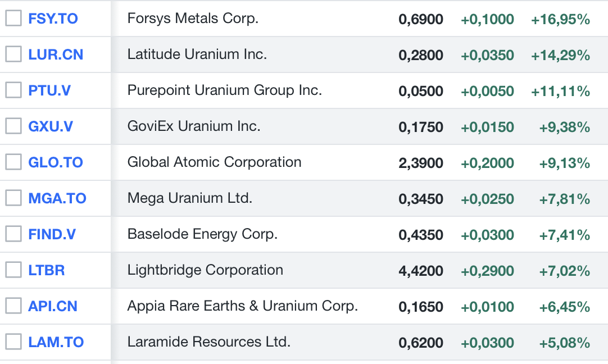Tick the API.CN checkbox
This screenshot has height=364, width=608.
click(x=13, y=306)
